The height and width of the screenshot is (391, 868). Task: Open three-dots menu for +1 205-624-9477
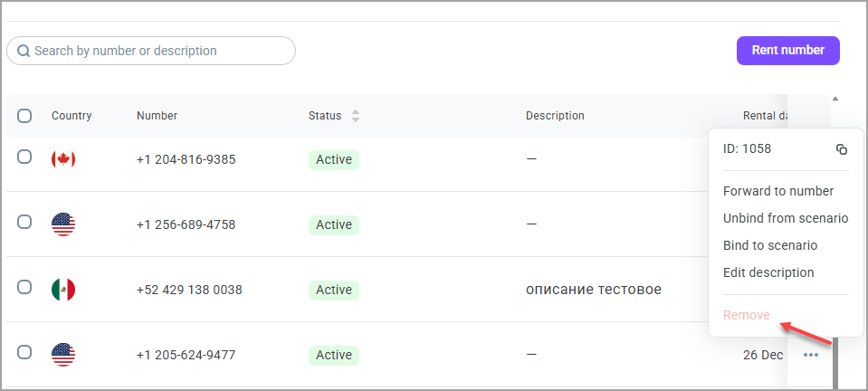click(x=811, y=355)
